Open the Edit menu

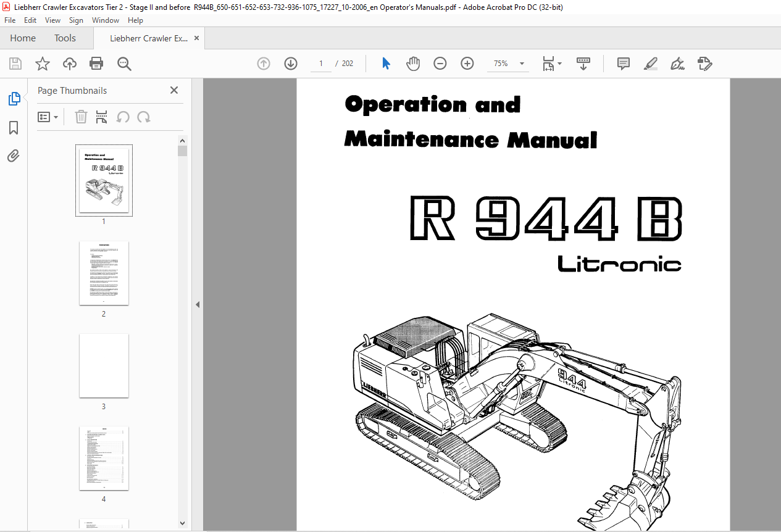(30, 20)
